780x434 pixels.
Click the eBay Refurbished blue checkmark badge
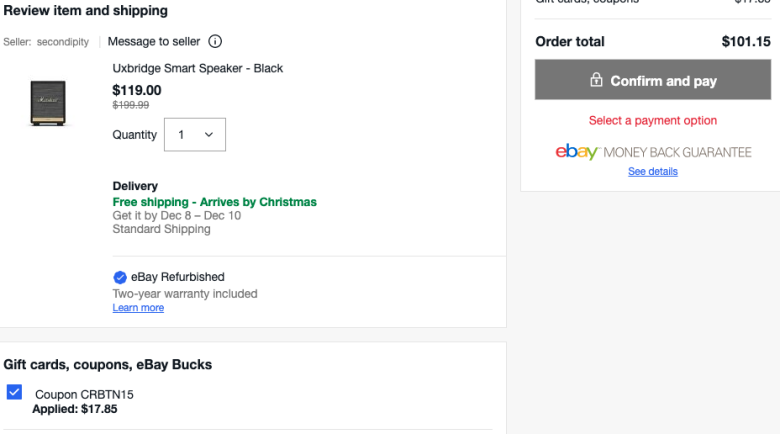120,277
